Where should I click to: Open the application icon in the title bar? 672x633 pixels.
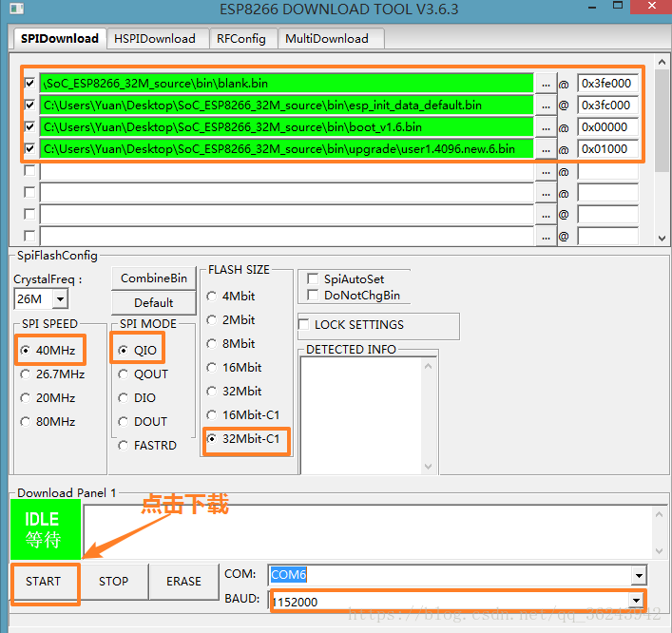point(17,8)
